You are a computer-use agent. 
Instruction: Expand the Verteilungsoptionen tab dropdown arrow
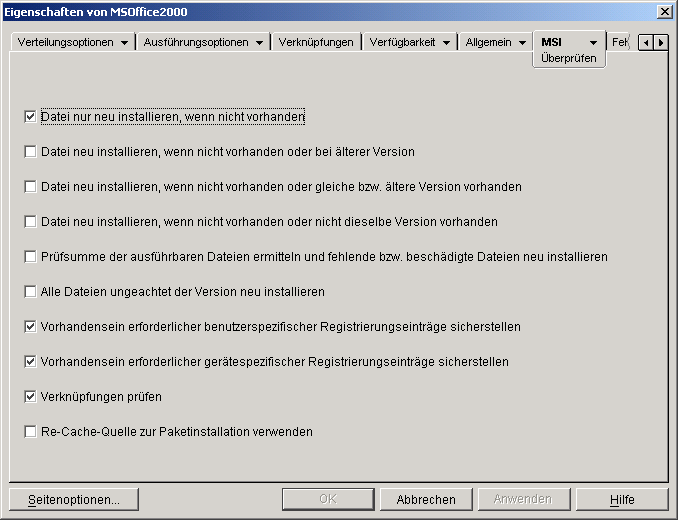tap(125, 43)
